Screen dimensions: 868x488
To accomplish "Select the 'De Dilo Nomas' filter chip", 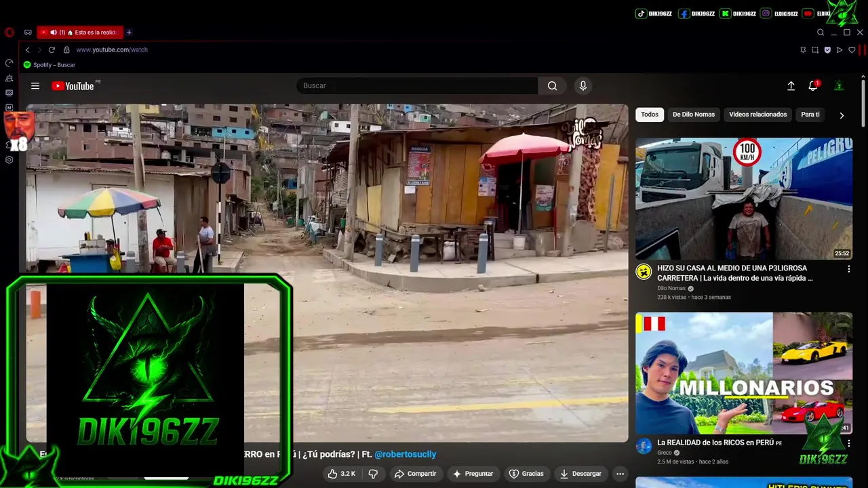I will coord(694,115).
